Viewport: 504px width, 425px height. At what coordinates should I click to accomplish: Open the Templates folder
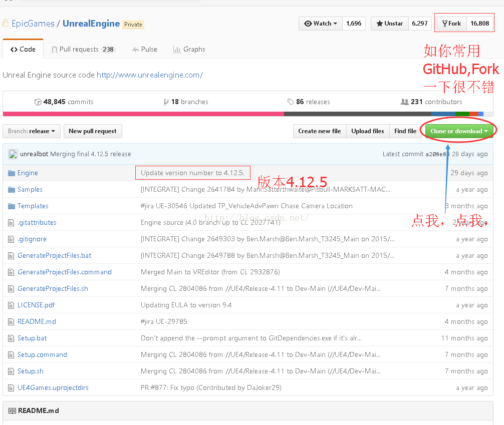coord(33,206)
